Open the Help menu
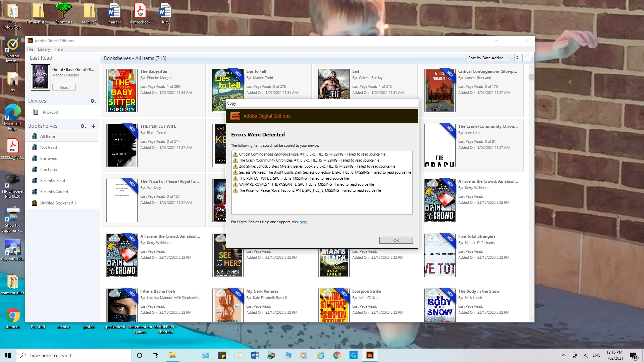 tap(59, 49)
